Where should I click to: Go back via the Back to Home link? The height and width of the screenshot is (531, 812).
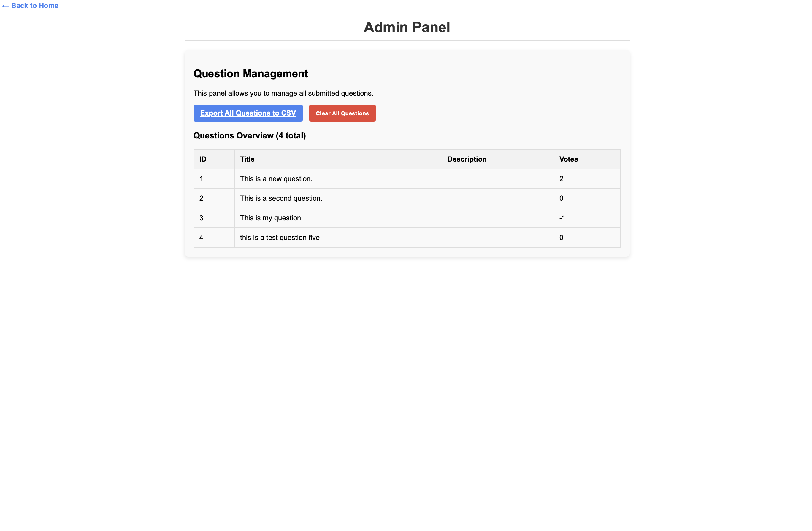[30, 5]
